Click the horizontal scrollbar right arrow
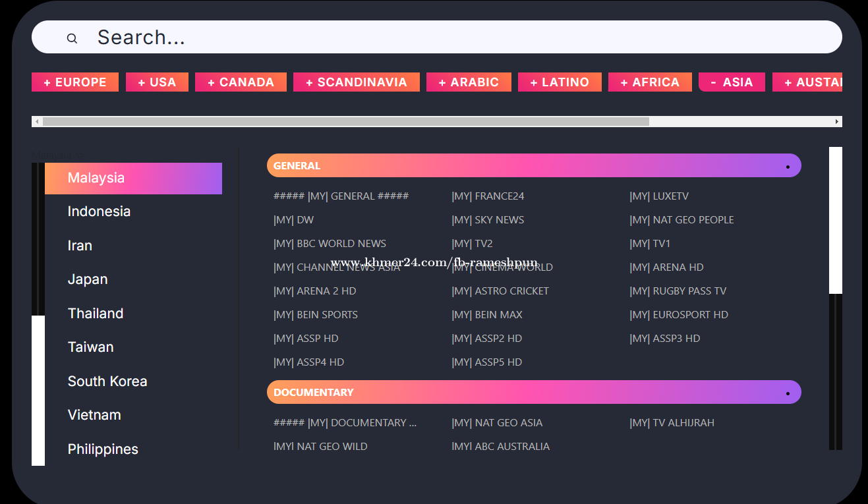Viewport: 868px width, 504px height. (837, 122)
